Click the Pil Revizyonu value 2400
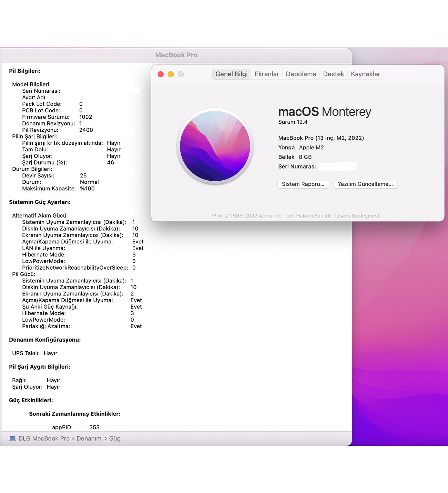The image size is (448, 493). [86, 130]
